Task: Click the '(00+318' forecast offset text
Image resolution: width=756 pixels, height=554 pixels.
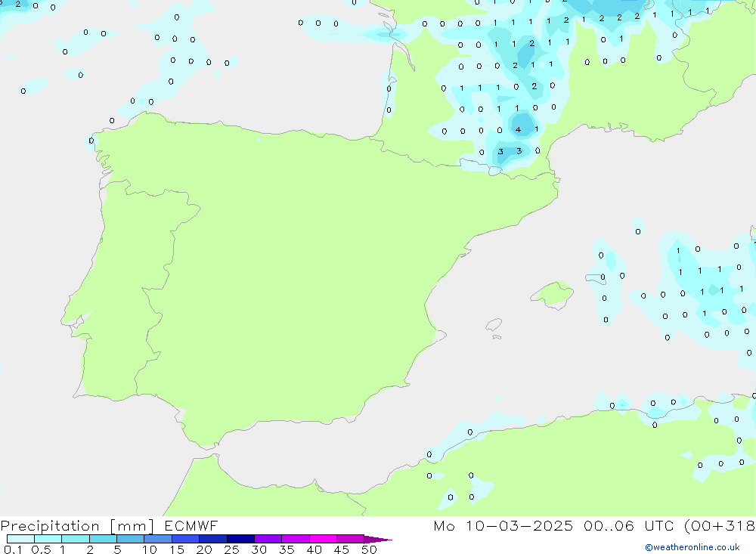Action: click(x=720, y=526)
